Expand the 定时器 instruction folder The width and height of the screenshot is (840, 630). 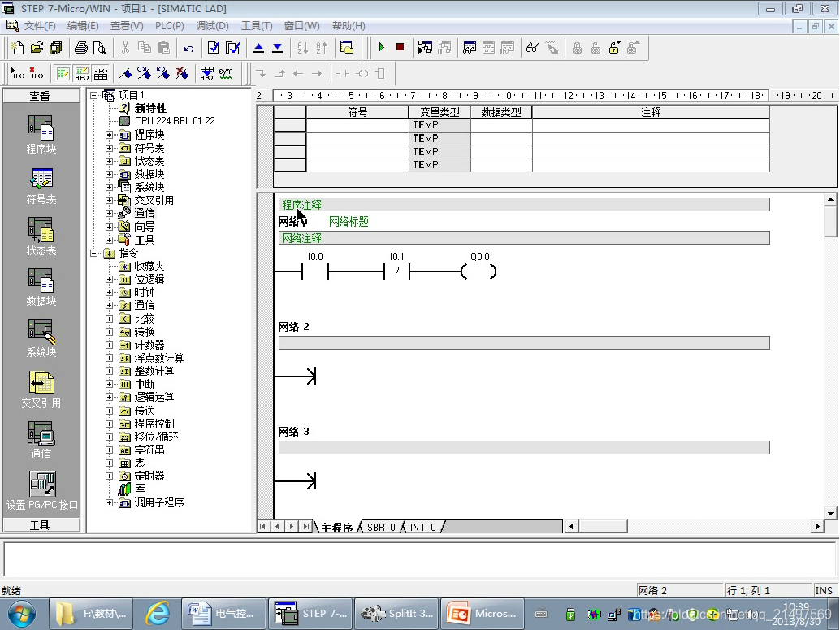pyautogui.click(x=110, y=476)
